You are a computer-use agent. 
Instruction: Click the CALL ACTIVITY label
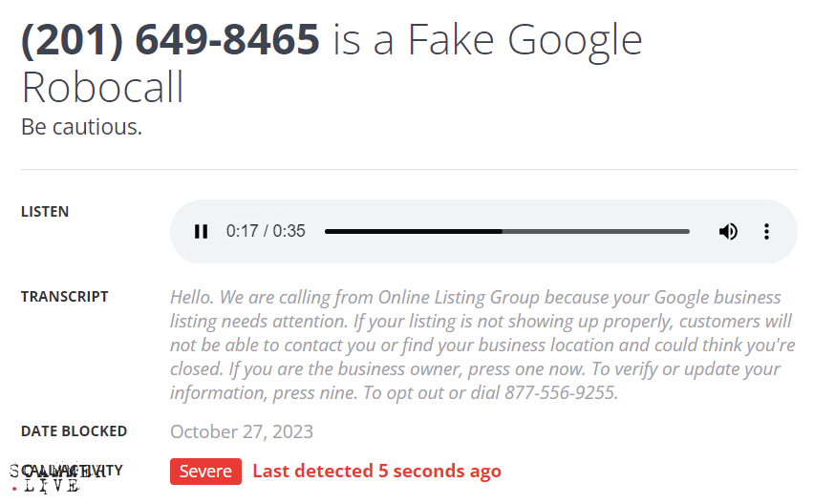pyautogui.click(x=96, y=470)
